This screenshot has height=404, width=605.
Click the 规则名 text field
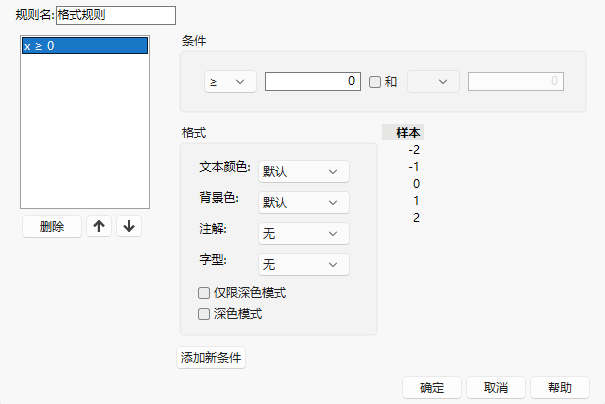(116, 15)
